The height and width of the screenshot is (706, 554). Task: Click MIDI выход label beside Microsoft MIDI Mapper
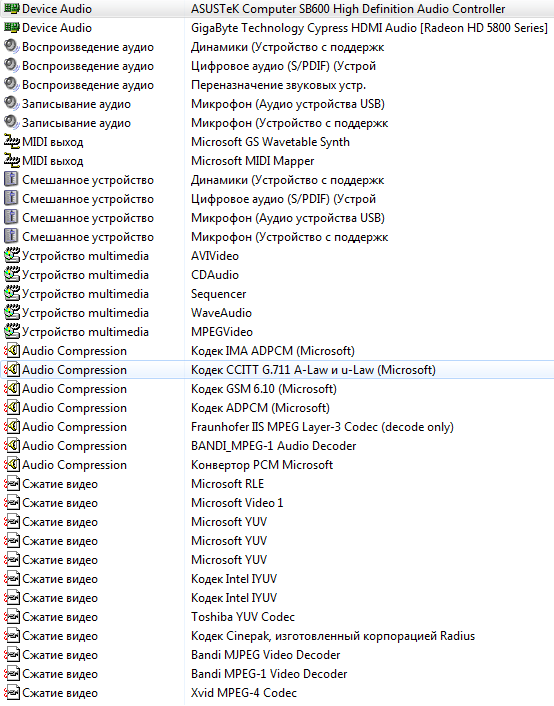click(x=53, y=161)
